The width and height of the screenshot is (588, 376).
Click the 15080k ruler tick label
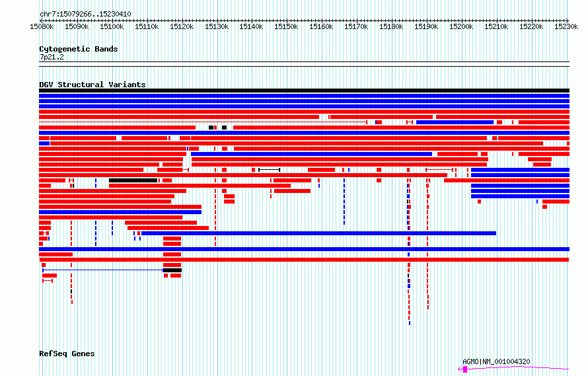[x=42, y=26]
